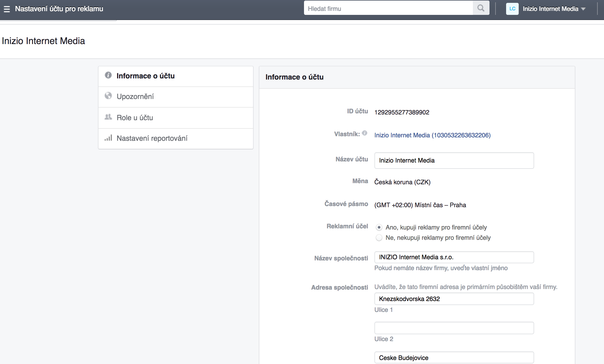
Task: Open the Nastavení reportování sidebar tab
Action: (x=176, y=139)
